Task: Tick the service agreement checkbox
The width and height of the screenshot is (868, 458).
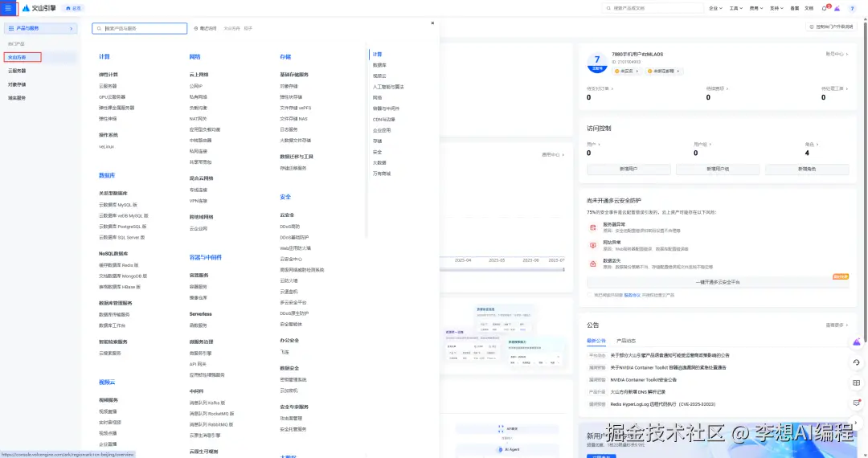Action: point(590,296)
